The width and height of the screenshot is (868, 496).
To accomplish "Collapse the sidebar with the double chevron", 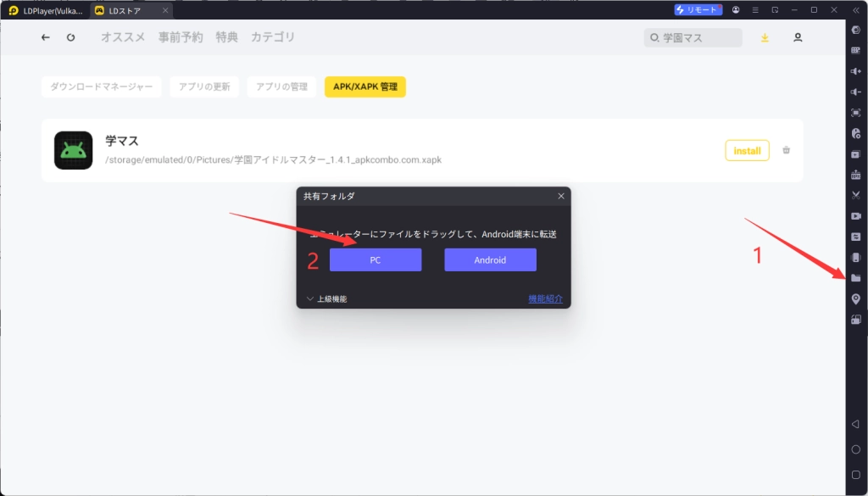I will point(856,10).
